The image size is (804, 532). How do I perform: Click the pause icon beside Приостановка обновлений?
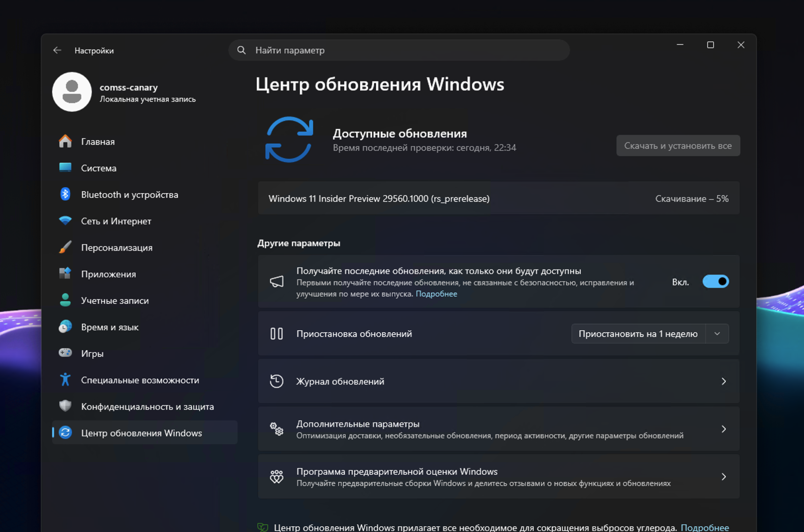coord(276,334)
